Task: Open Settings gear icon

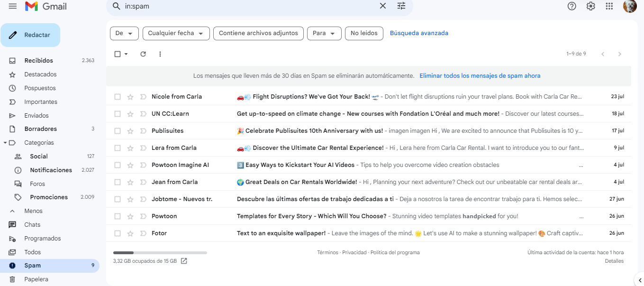Action: [590, 6]
